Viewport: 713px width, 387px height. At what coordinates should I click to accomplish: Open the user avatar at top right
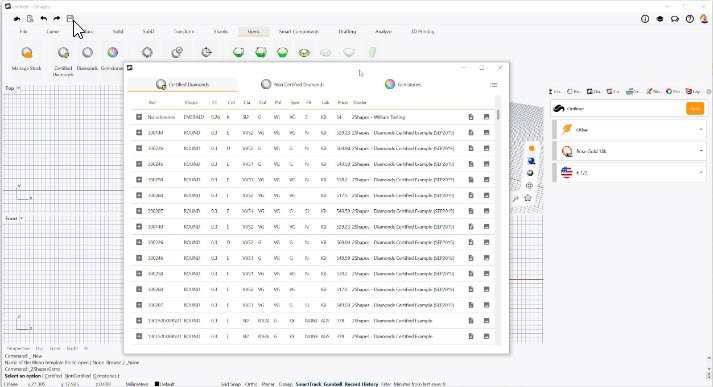[704, 19]
